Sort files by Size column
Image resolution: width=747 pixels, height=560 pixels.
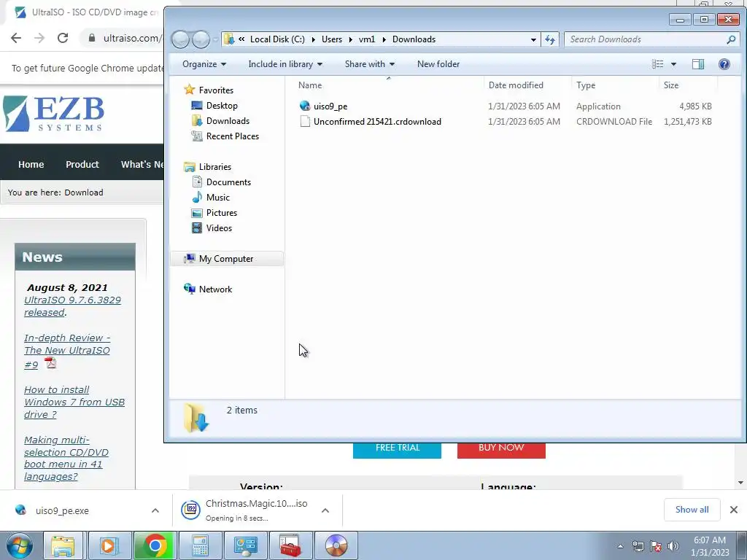click(x=671, y=85)
